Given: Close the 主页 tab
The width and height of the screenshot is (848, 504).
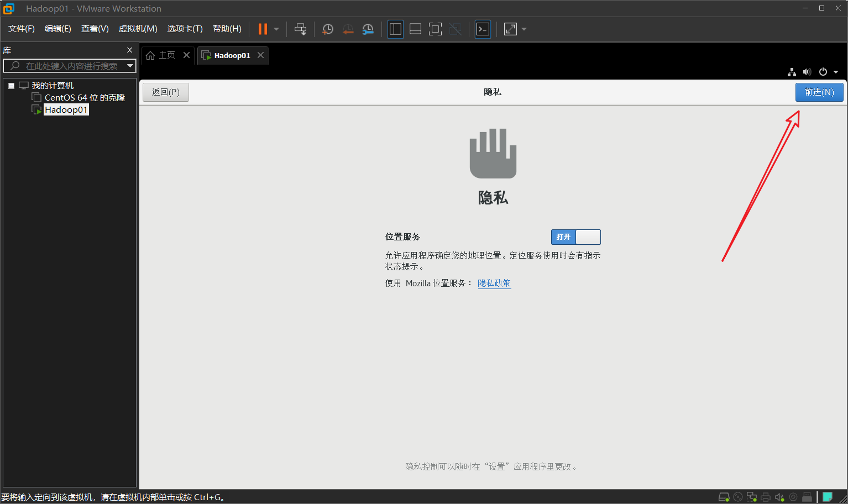Looking at the screenshot, I should 186,55.
